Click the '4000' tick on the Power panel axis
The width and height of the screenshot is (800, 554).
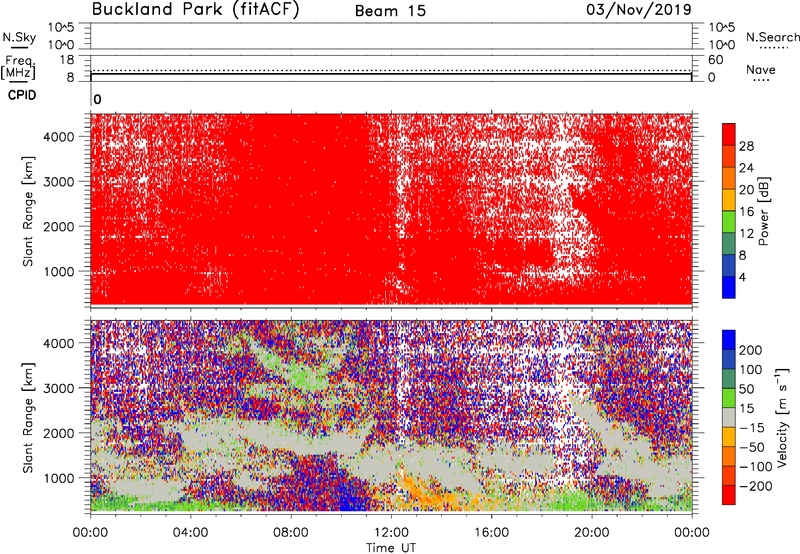tap(59, 137)
